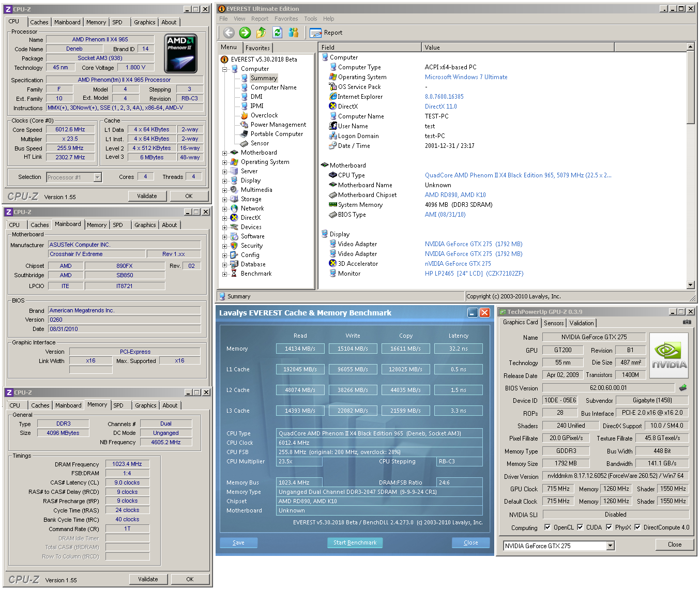This screenshot has height=589, width=700.
Task: Select Sensor item in EVEREST tree
Action: [260, 143]
